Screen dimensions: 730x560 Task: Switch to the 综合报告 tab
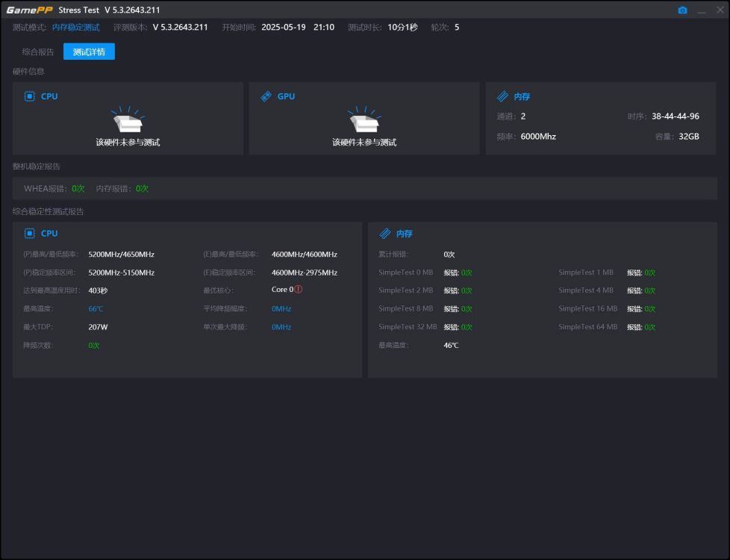pos(38,52)
